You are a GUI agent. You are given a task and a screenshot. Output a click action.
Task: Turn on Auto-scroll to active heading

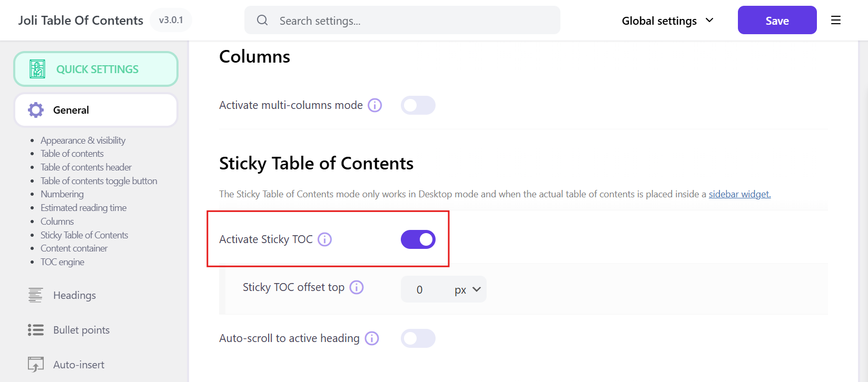[x=418, y=338]
